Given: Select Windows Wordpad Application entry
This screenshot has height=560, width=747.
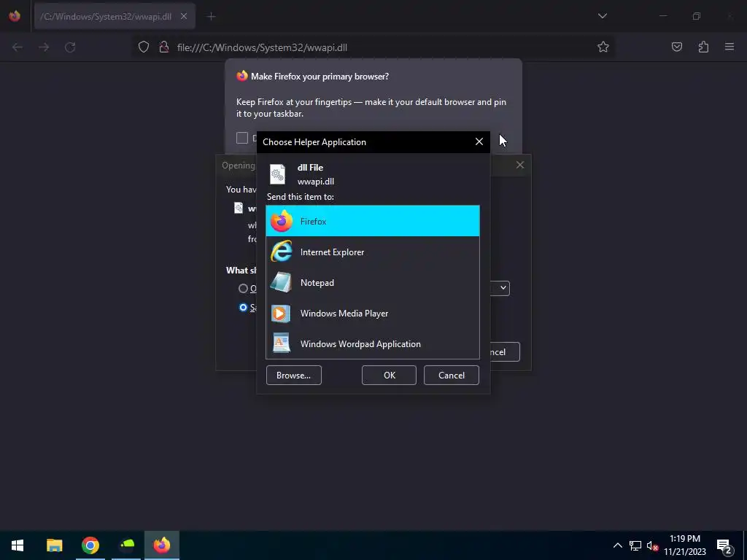Looking at the screenshot, I should [x=373, y=343].
